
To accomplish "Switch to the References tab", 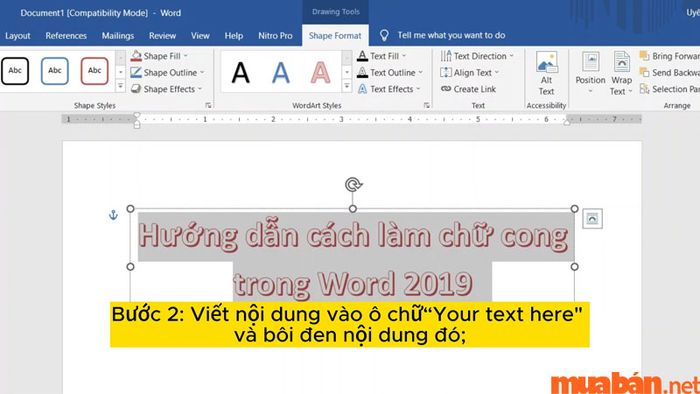I will tap(66, 36).
